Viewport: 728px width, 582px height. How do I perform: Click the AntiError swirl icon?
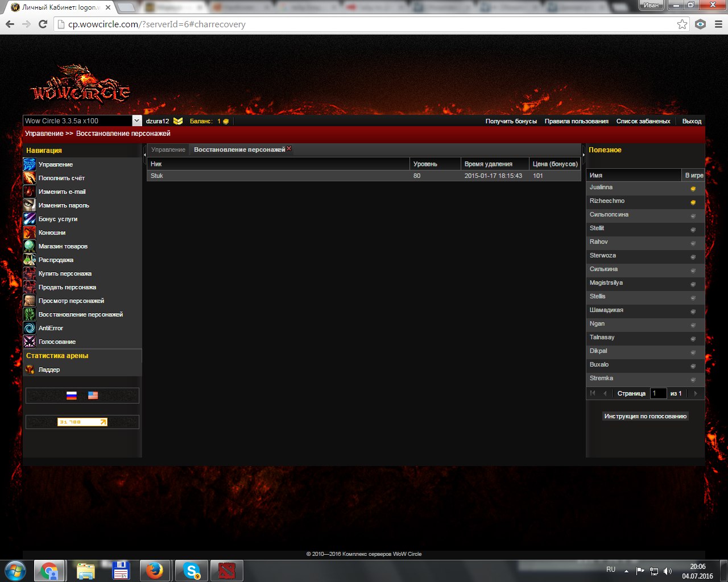pos(30,328)
